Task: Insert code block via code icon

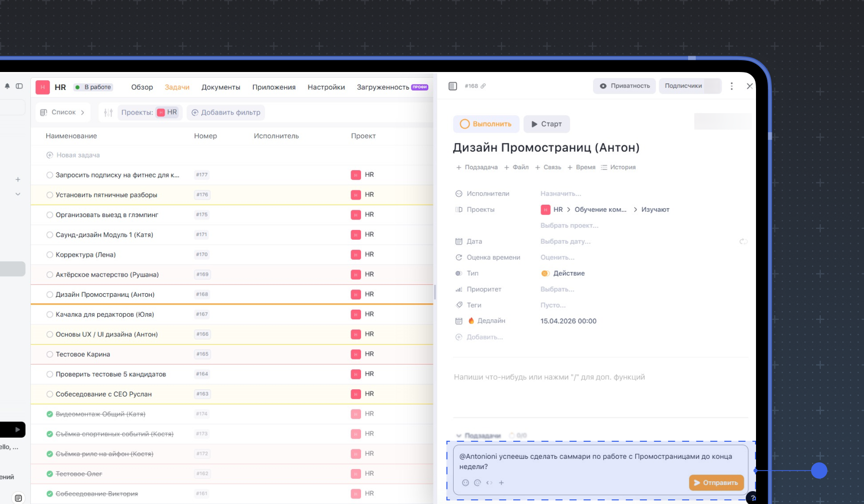Action: pos(489,483)
